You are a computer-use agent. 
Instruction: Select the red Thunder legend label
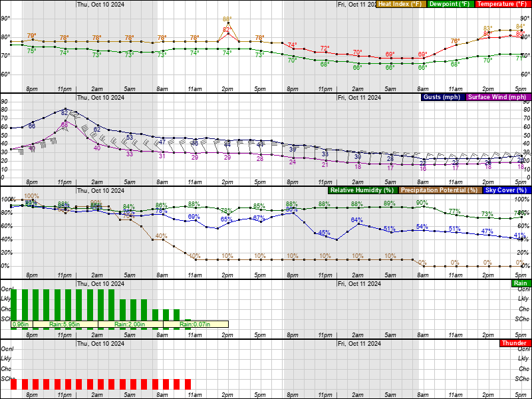pyautogui.click(x=515, y=343)
